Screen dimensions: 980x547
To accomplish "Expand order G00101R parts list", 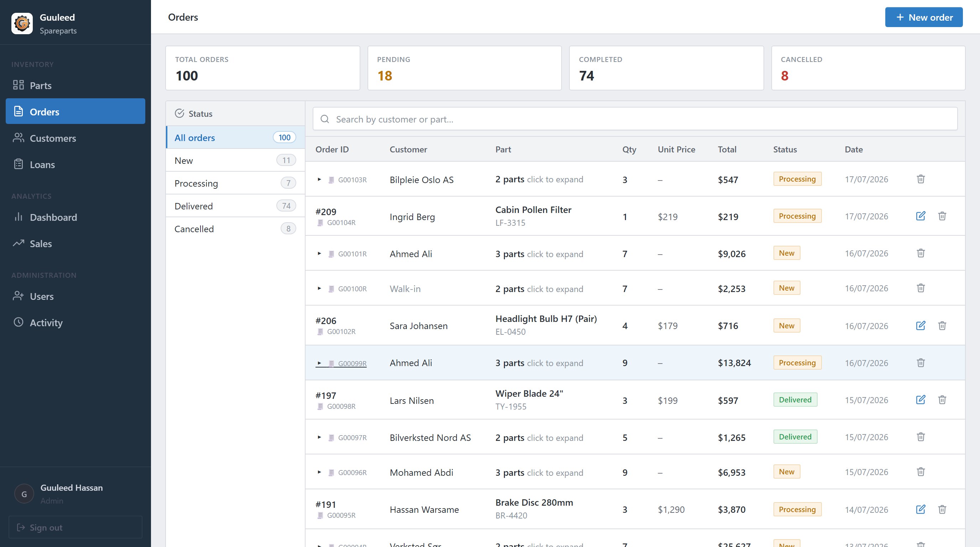I will pos(319,253).
